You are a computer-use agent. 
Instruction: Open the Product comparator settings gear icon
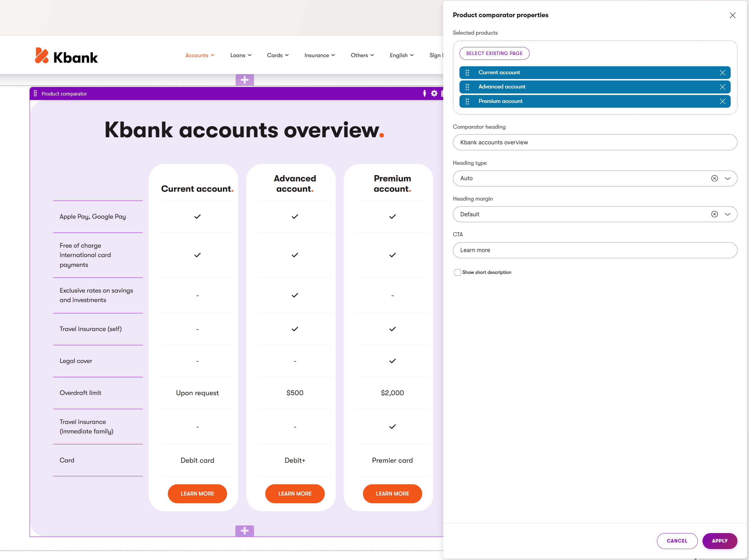coord(434,93)
